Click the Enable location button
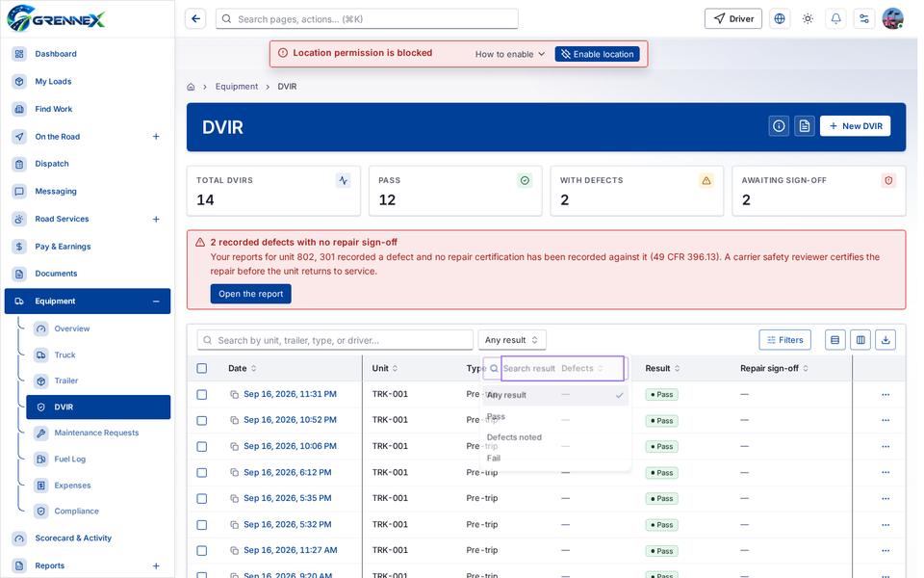Viewport: 924px width, 578px height. tap(597, 54)
